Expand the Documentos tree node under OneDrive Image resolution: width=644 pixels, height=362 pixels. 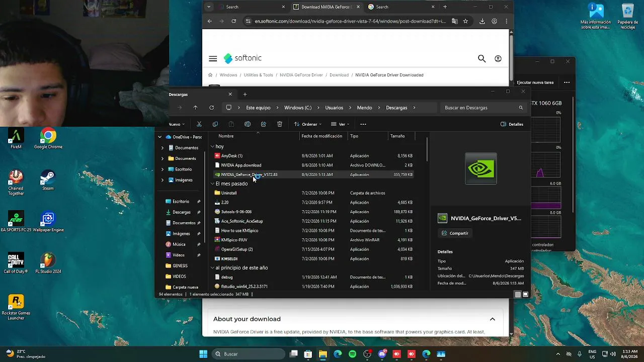(x=162, y=148)
